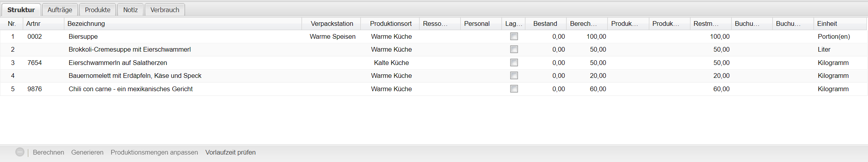Open the Produkte tab
The width and height of the screenshot is (868, 162).
point(98,10)
